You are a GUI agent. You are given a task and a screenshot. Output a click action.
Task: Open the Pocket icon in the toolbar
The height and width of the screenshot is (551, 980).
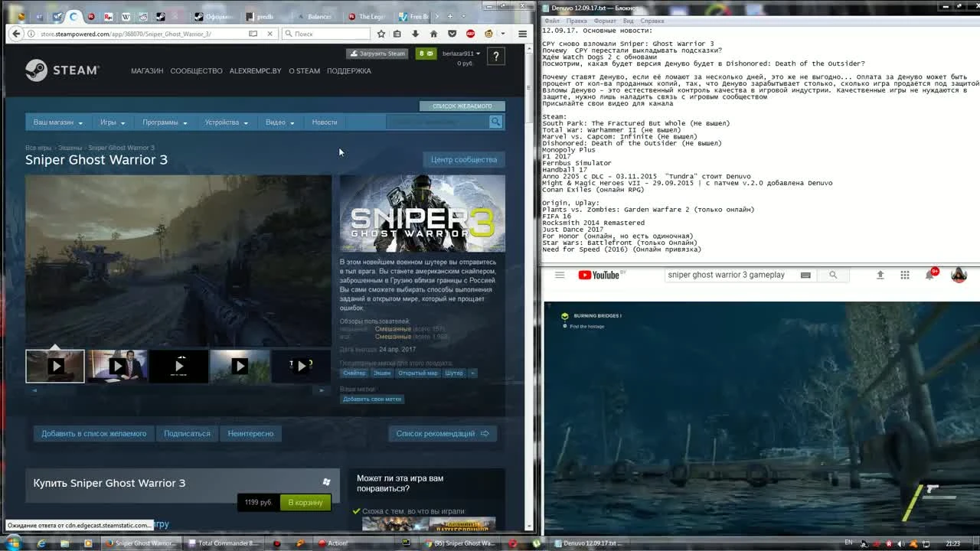452,34
